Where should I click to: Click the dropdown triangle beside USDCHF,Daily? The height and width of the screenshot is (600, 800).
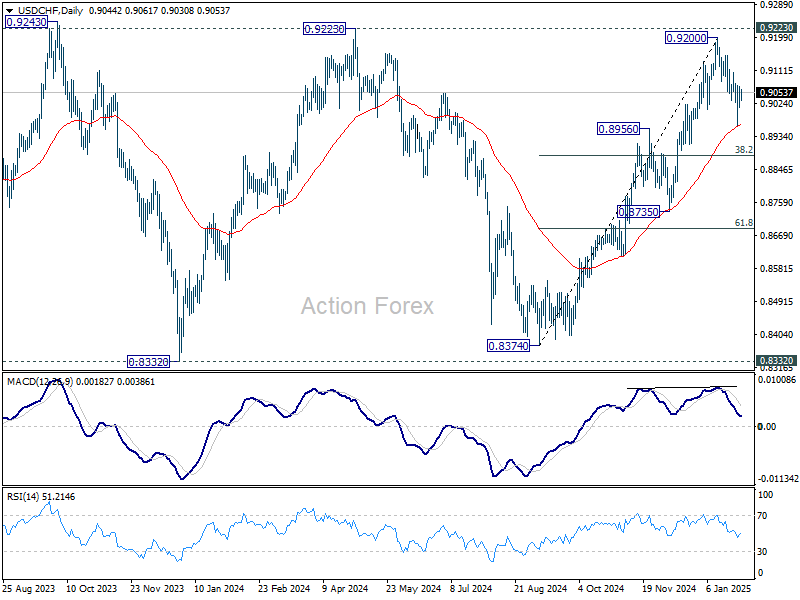tap(9, 11)
